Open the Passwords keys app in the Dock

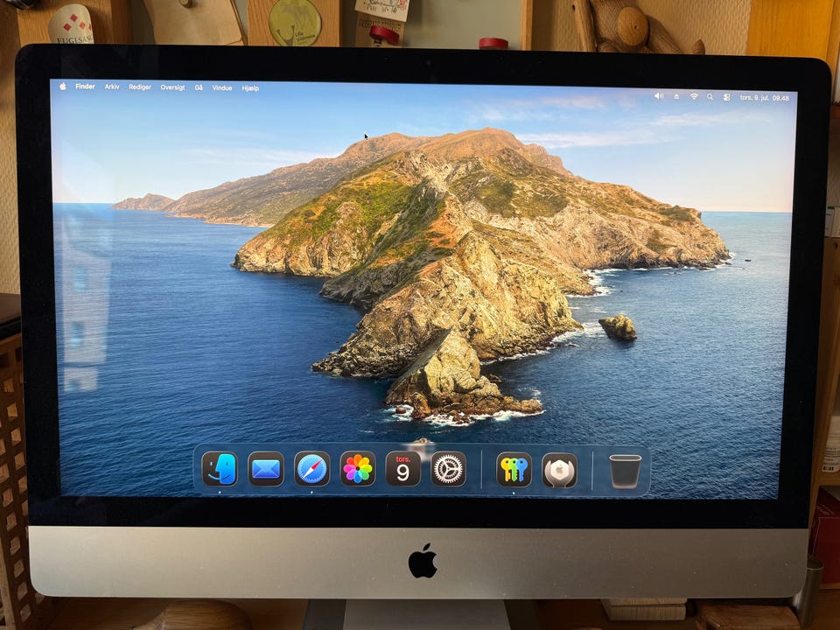[x=514, y=470]
